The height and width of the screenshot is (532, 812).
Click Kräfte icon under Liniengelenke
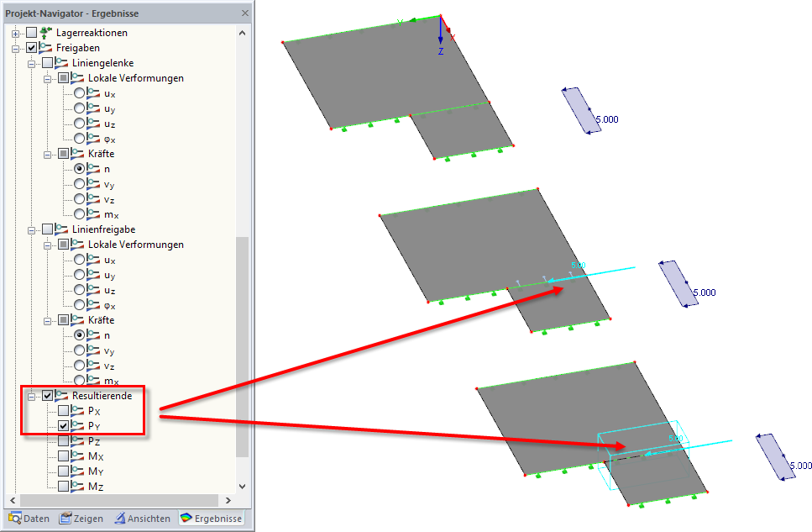[x=78, y=154]
